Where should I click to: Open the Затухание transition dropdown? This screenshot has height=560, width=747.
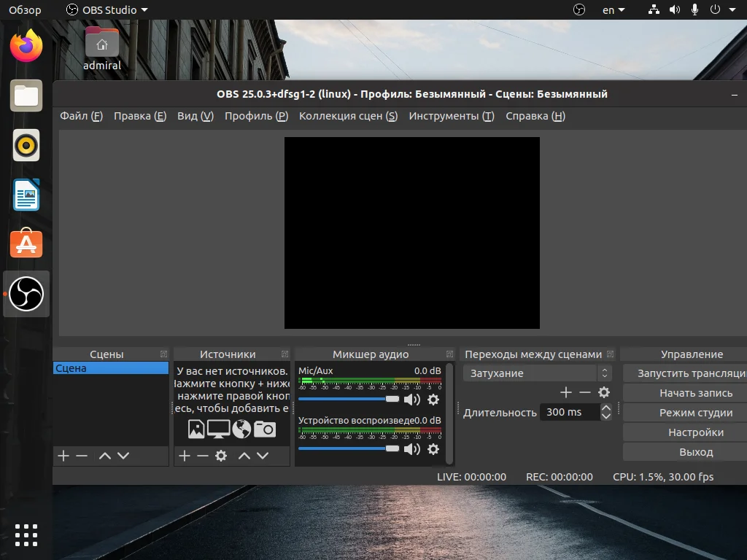tap(537, 373)
